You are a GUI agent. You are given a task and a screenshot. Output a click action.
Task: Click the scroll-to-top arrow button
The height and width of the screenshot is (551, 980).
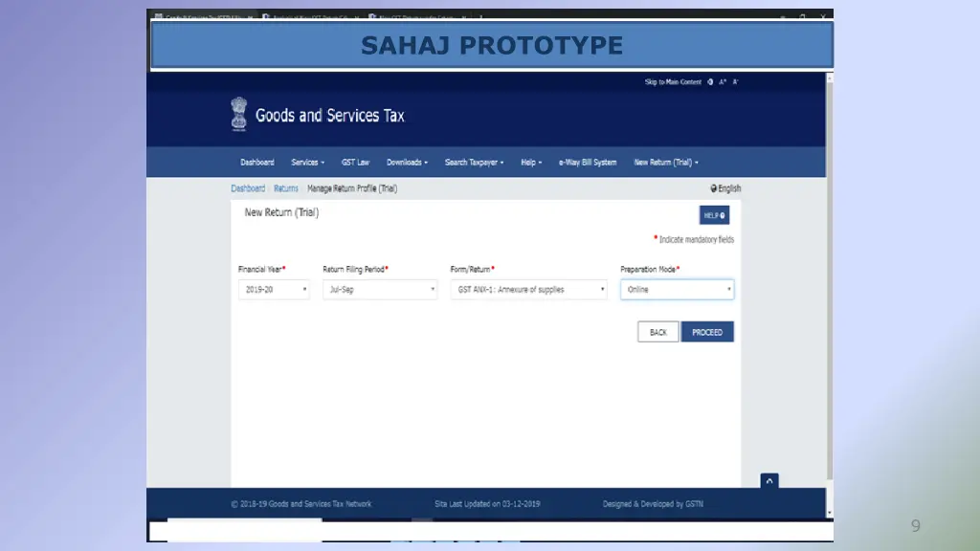tap(769, 480)
